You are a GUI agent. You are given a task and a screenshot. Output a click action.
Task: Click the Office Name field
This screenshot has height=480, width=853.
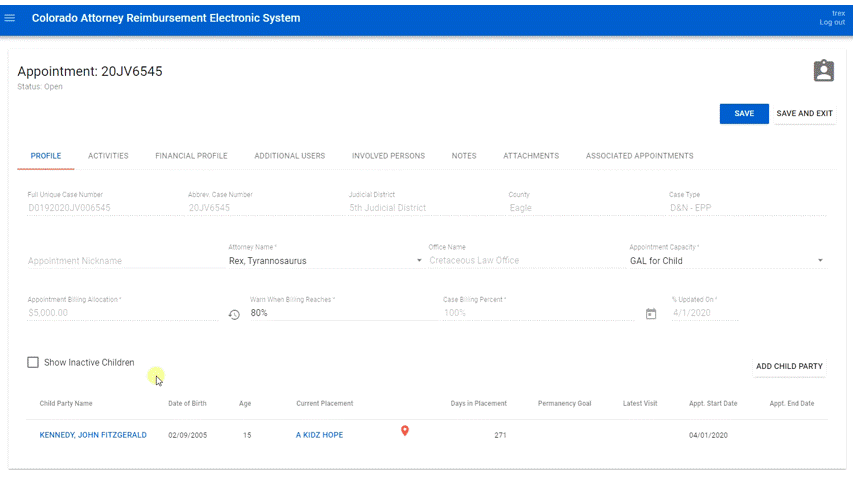coord(526,261)
